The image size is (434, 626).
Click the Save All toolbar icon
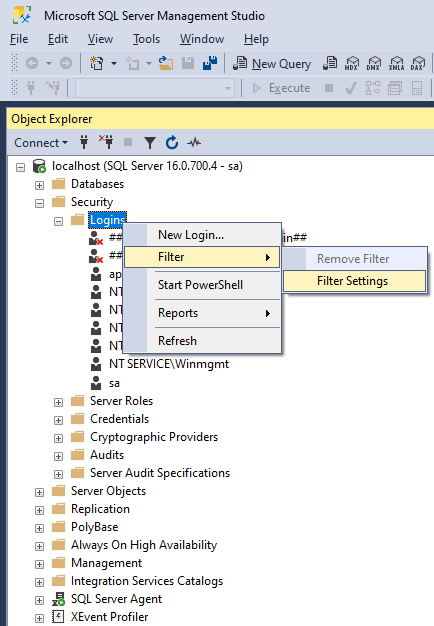[210, 63]
